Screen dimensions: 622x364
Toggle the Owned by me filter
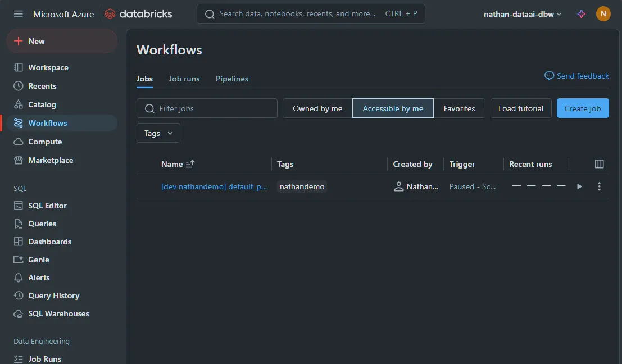click(x=317, y=108)
